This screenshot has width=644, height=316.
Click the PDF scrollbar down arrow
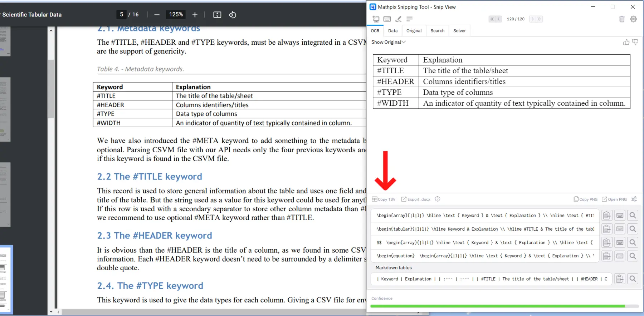point(51,312)
